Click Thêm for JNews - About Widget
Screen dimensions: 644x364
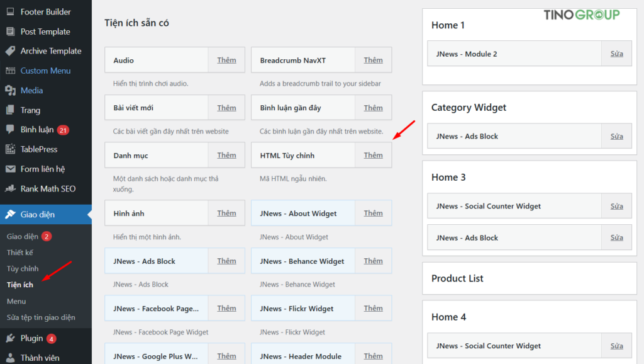click(x=373, y=213)
